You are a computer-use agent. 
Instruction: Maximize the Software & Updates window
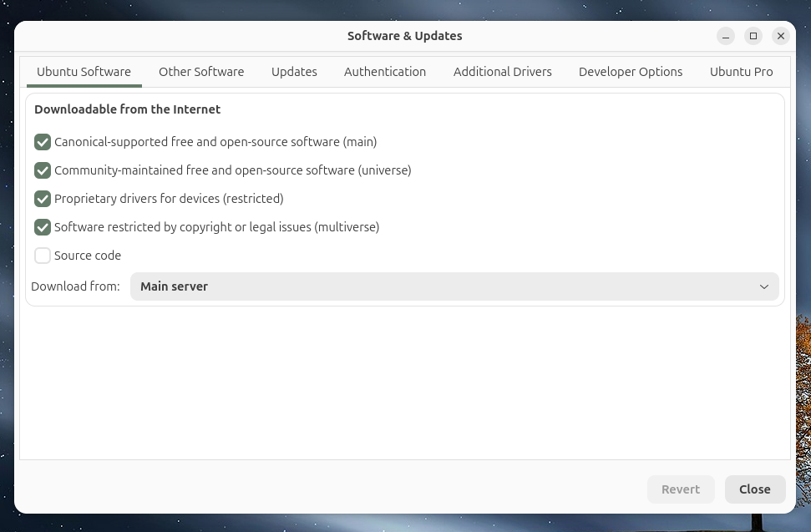(x=753, y=36)
